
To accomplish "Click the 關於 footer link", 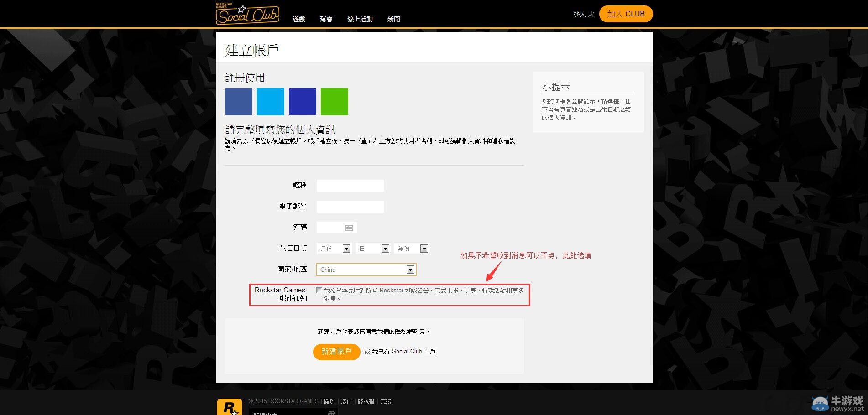I will tap(329, 401).
